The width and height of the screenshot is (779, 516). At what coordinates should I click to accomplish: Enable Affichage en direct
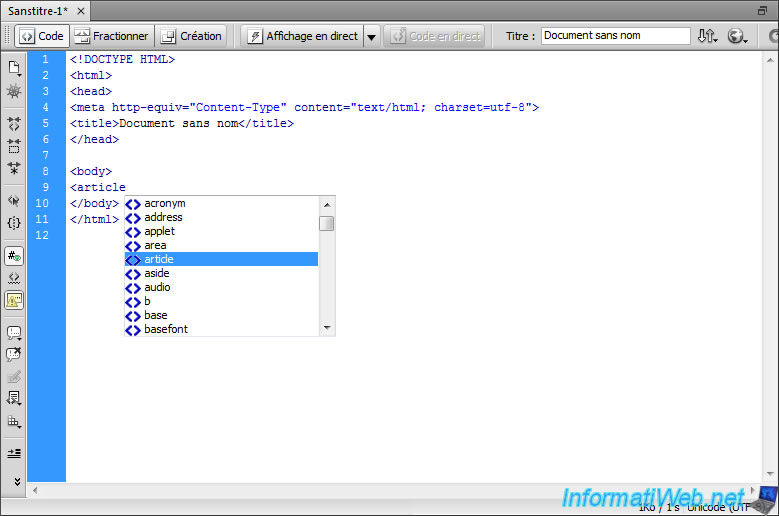coord(303,36)
